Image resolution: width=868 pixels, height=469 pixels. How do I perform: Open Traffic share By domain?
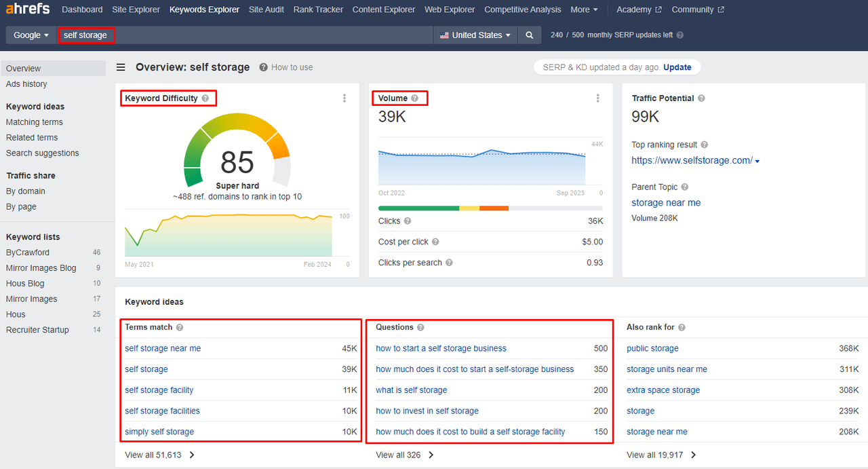(x=26, y=191)
